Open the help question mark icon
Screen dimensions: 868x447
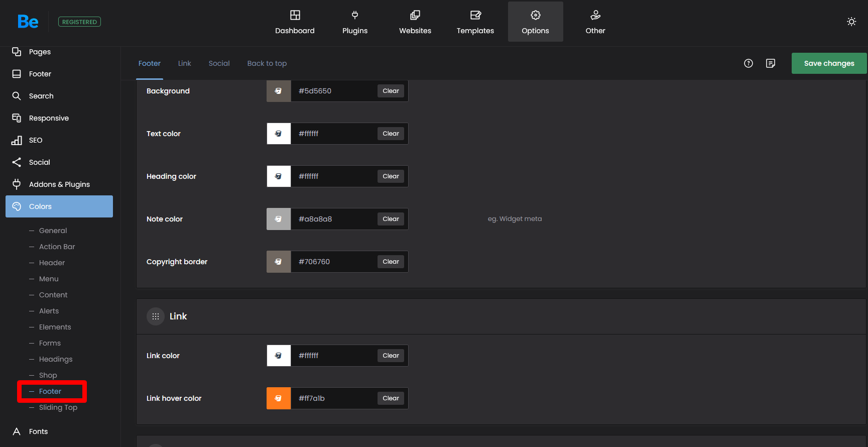pyautogui.click(x=749, y=63)
